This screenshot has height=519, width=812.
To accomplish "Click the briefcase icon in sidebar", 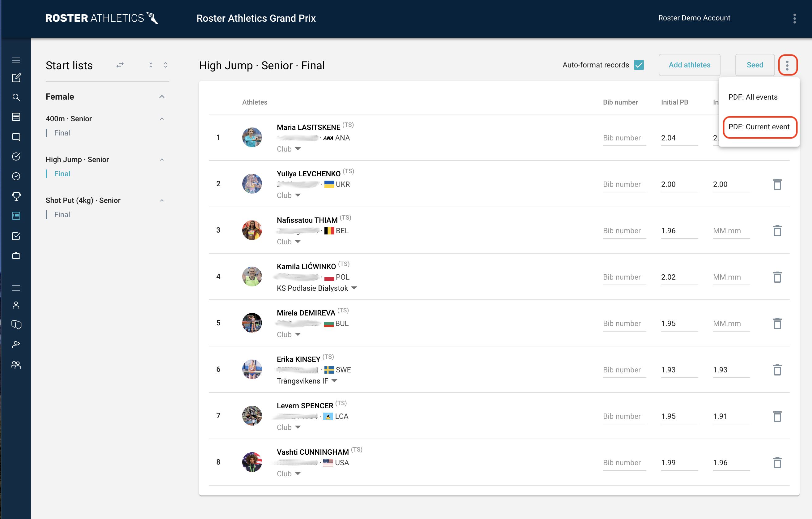I will (16, 256).
